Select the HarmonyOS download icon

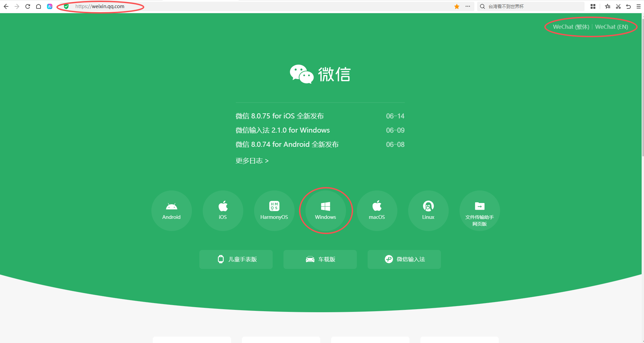[x=274, y=211]
